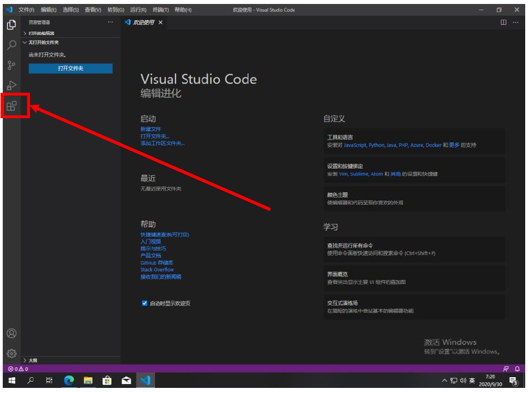Uncheck 启动时显示欢迎页 checkbox
The image size is (532, 393).
tap(145, 304)
